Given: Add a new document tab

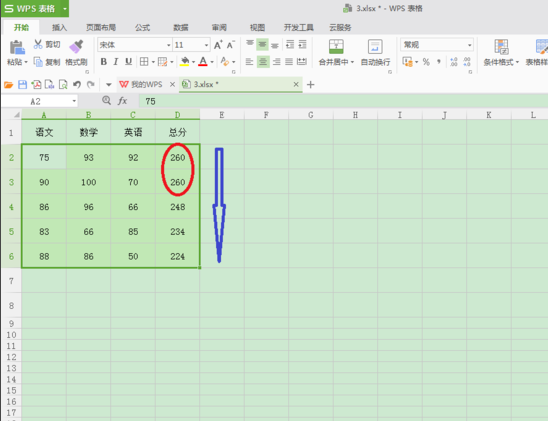Looking at the screenshot, I should coord(310,85).
